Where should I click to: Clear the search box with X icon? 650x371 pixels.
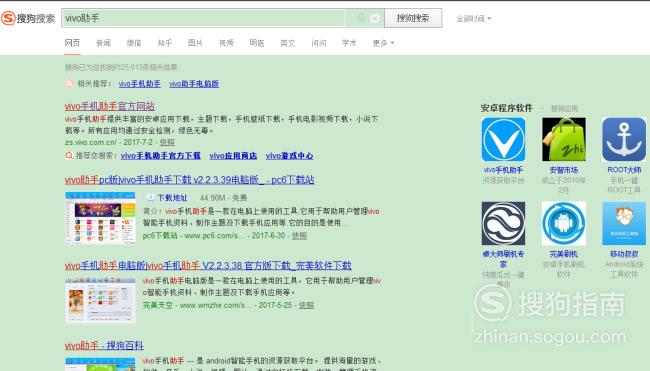pos(375,19)
